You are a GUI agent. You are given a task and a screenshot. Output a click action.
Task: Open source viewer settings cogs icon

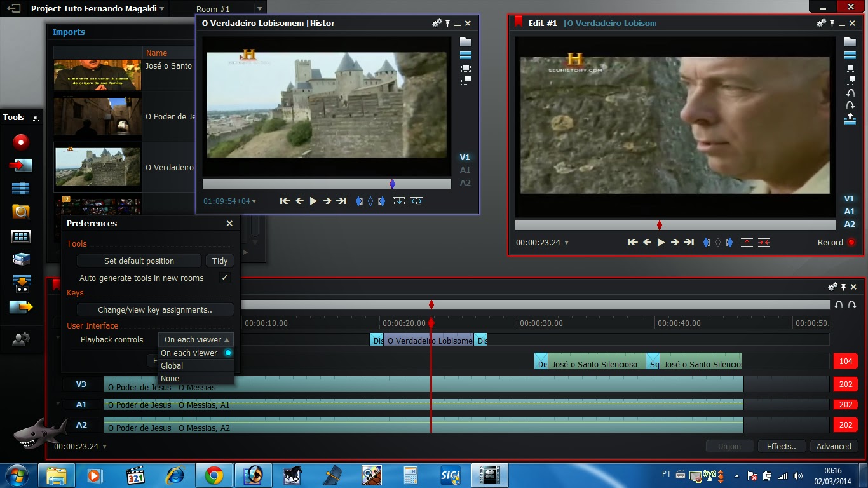click(x=437, y=24)
